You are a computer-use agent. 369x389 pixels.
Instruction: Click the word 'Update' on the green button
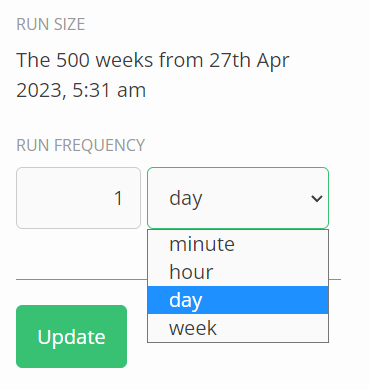(x=71, y=337)
